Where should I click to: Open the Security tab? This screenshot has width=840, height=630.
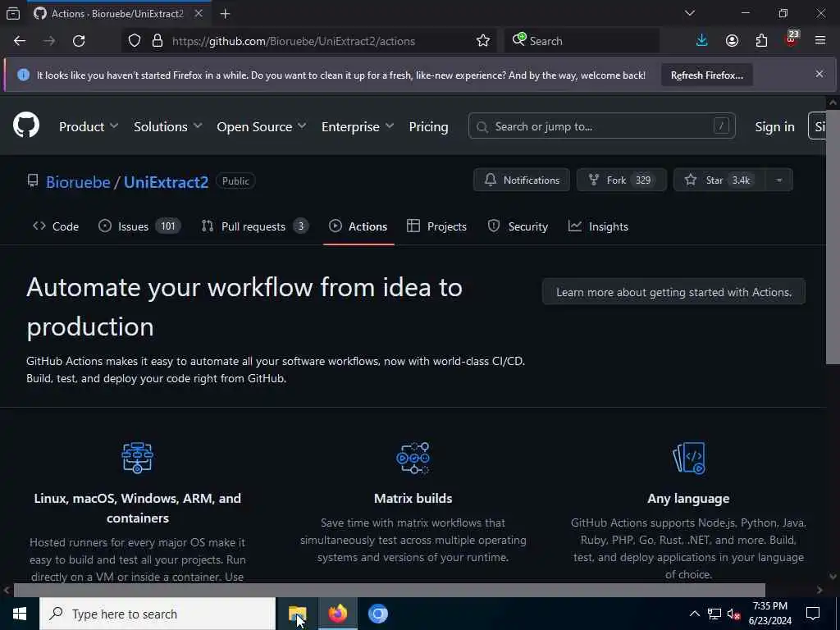(518, 226)
